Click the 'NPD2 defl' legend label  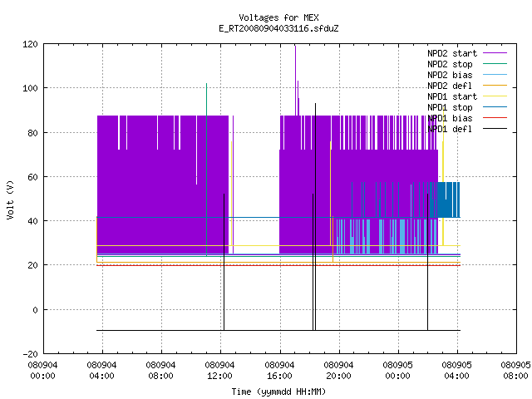(x=450, y=86)
